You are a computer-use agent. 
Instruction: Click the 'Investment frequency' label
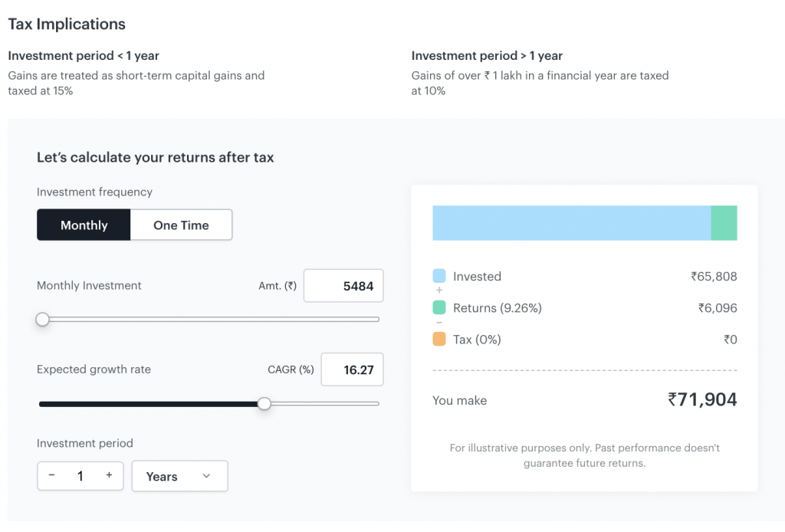[94, 192]
